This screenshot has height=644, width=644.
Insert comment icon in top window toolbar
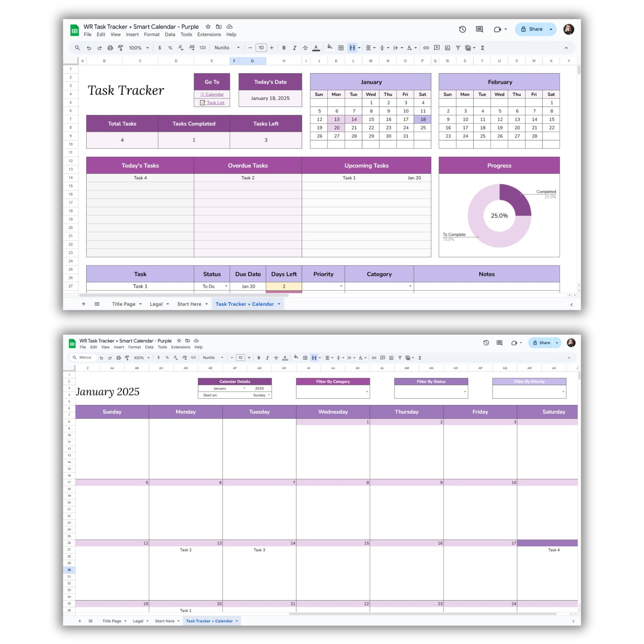(x=437, y=48)
